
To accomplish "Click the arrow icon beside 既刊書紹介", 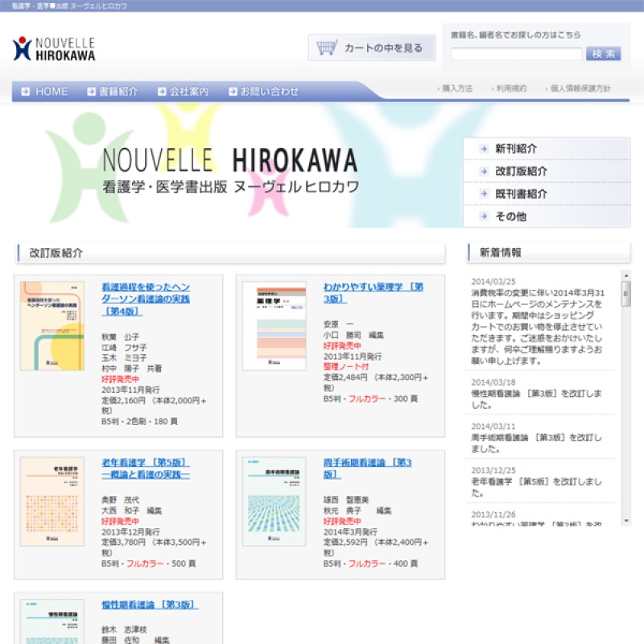I will (x=484, y=193).
